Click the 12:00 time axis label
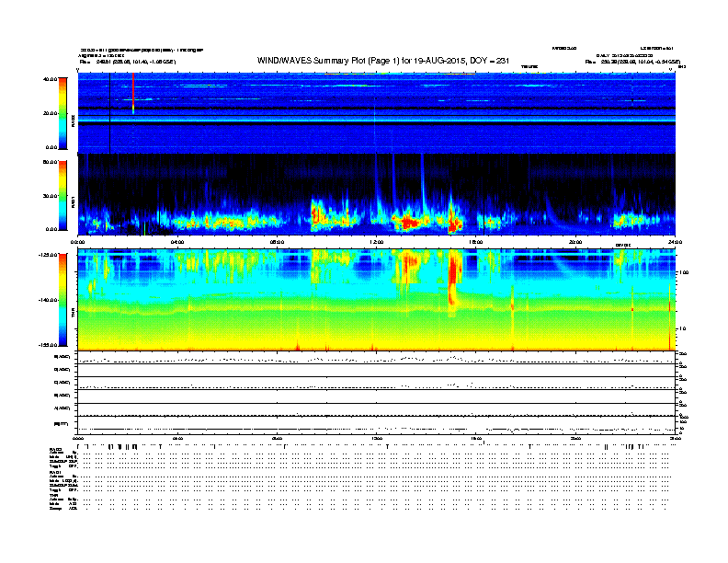The height and width of the screenshot is (563, 728). (375, 242)
